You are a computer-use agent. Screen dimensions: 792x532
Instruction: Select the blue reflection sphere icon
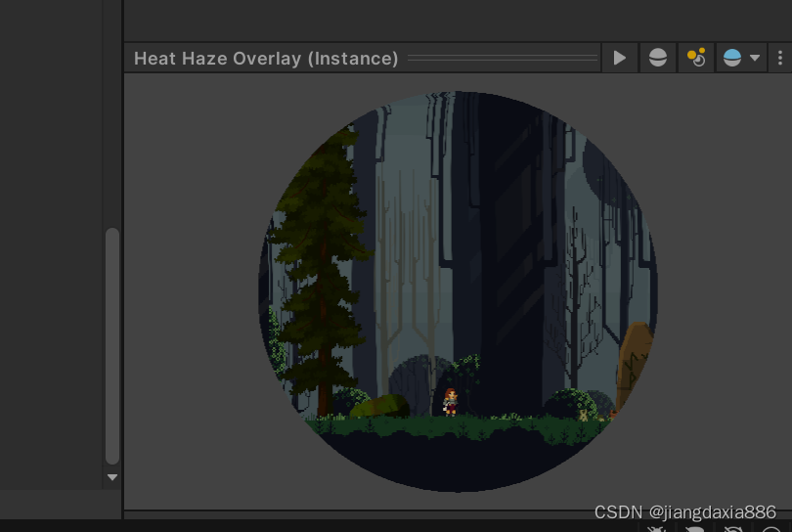coord(732,58)
